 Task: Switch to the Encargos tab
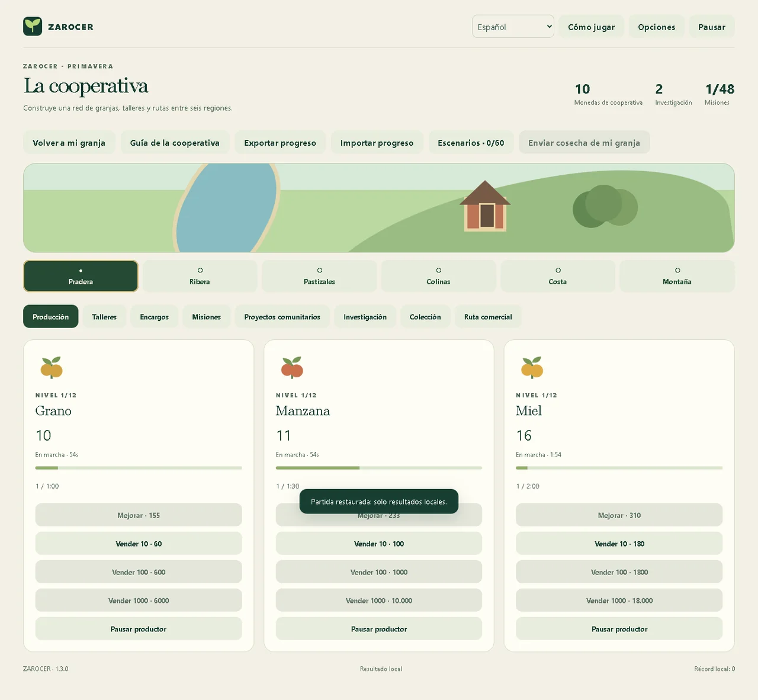coord(155,317)
